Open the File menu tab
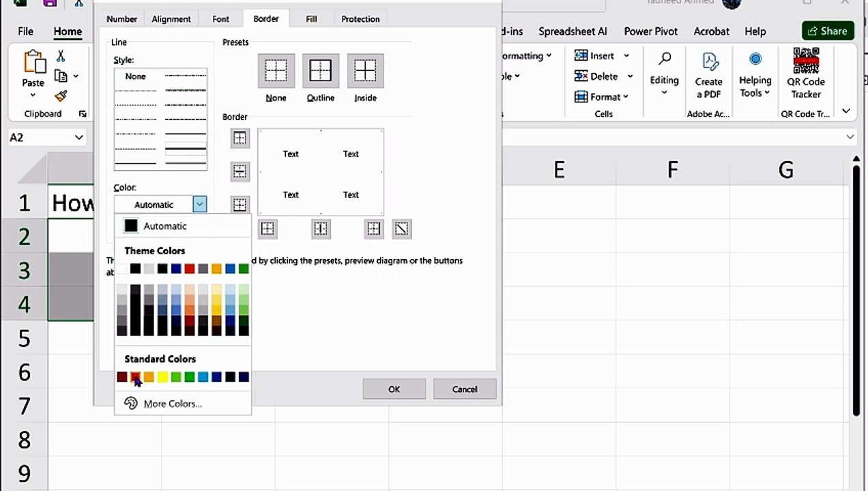Viewport: 868px width, 491px height. [x=25, y=31]
